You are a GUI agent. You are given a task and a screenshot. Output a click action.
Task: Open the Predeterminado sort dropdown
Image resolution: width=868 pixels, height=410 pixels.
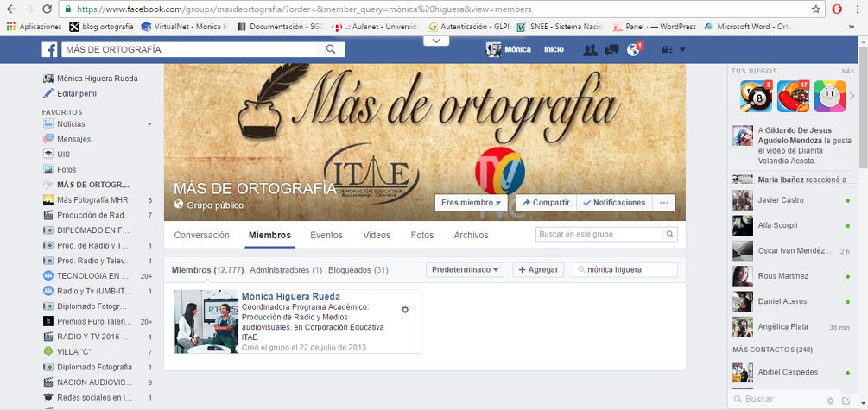tap(465, 270)
